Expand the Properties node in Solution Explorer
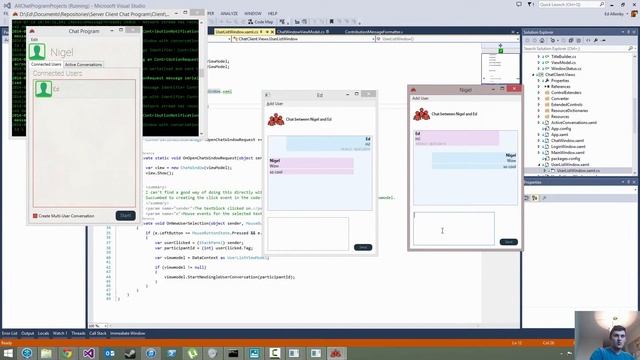This screenshot has height=360, width=640. (539, 81)
